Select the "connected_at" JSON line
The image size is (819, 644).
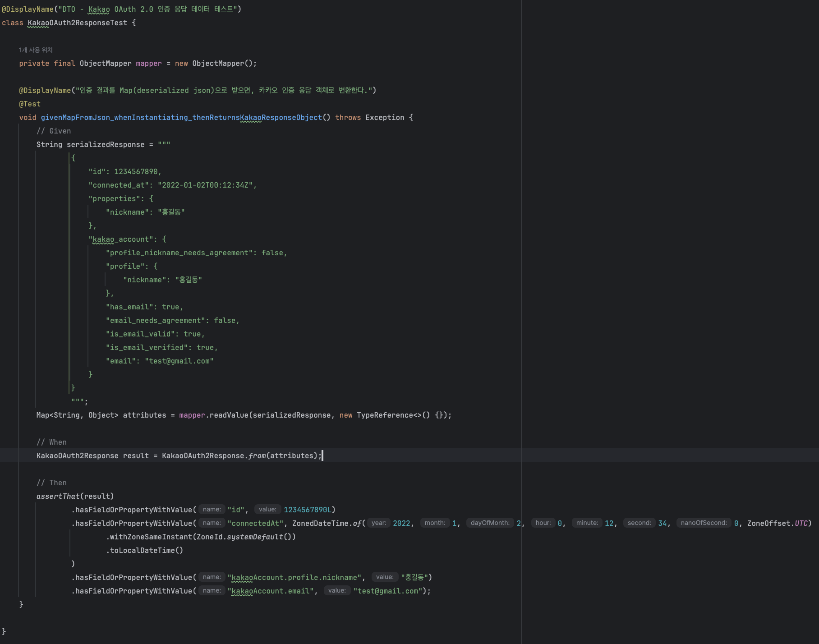[173, 185]
